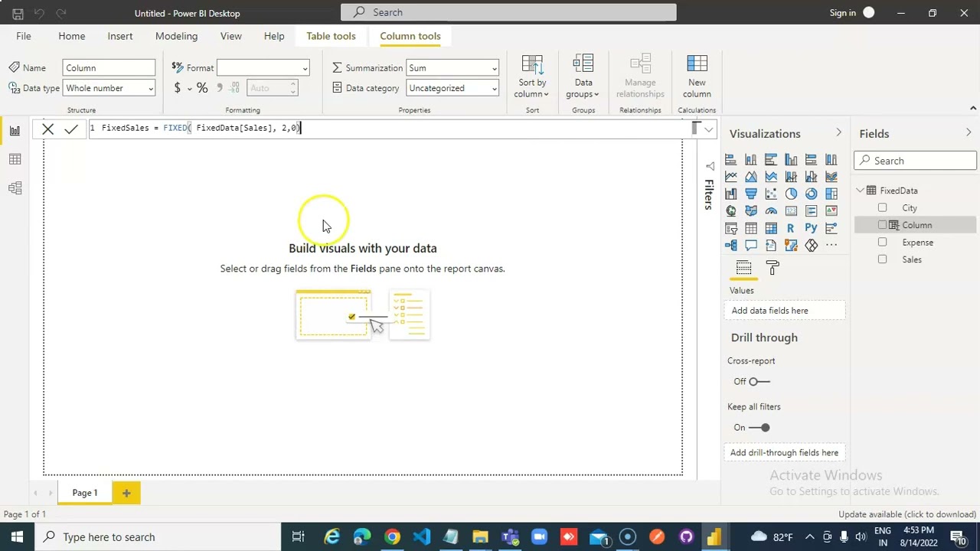The image size is (980, 551).
Task: Switch to Report view in left sidebar
Action: click(x=15, y=130)
